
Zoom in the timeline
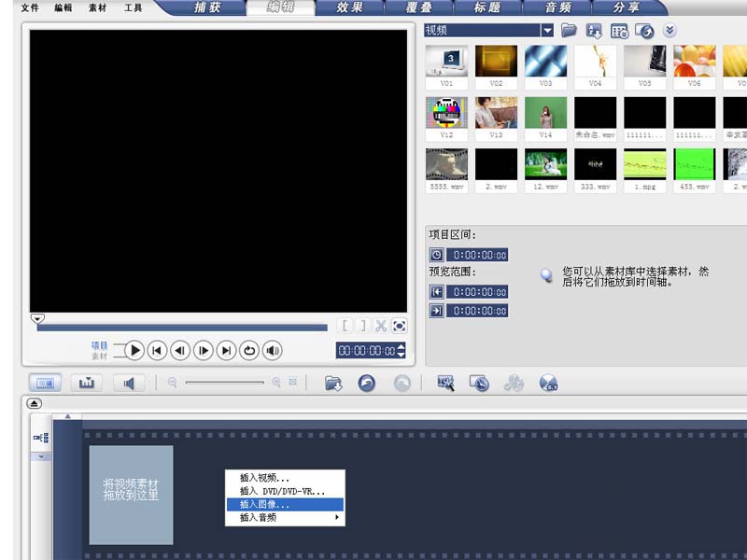(x=276, y=382)
